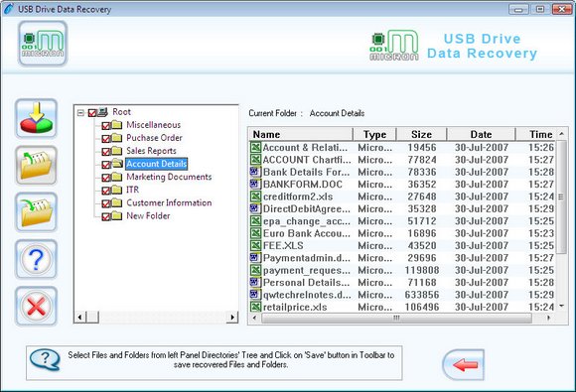The width and height of the screenshot is (576, 392).
Task: Sort the file list by Size column header
Action: click(421, 134)
